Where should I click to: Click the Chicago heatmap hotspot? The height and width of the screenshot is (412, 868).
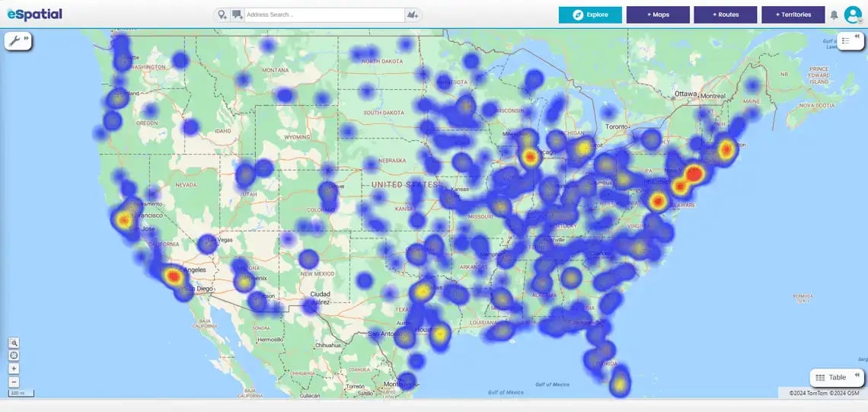click(x=531, y=157)
